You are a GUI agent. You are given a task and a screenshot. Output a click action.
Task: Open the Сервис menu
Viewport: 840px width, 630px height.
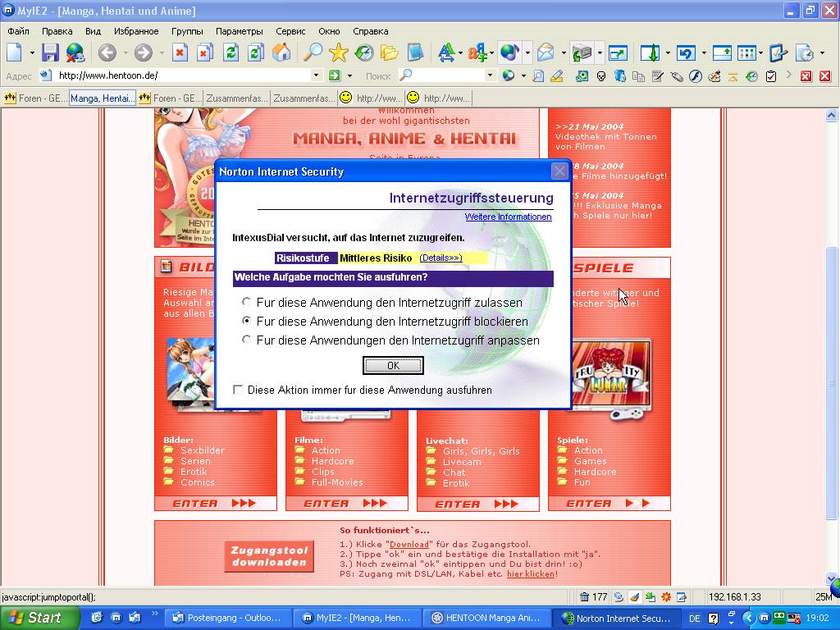[x=290, y=31]
